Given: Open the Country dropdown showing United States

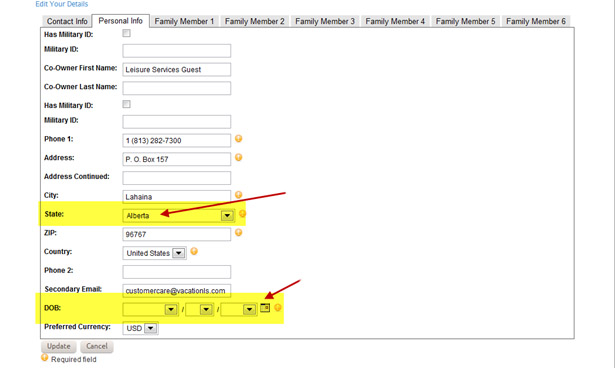Looking at the screenshot, I should point(155,253).
